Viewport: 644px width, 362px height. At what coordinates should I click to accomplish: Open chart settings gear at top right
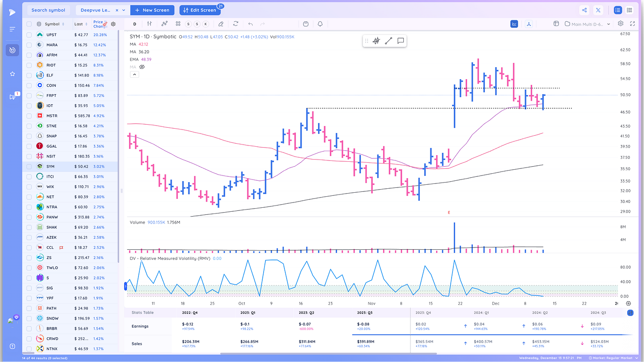[621, 24]
